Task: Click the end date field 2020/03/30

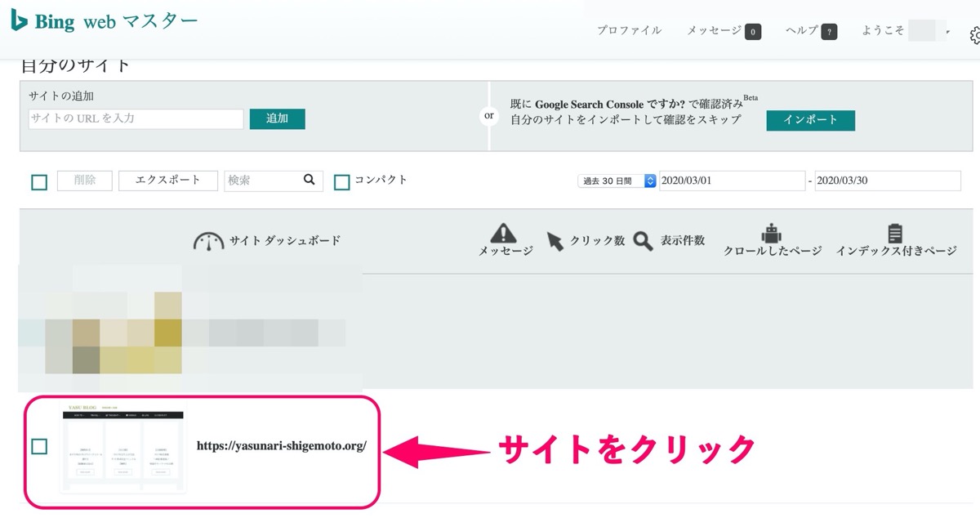Action: 888,181
